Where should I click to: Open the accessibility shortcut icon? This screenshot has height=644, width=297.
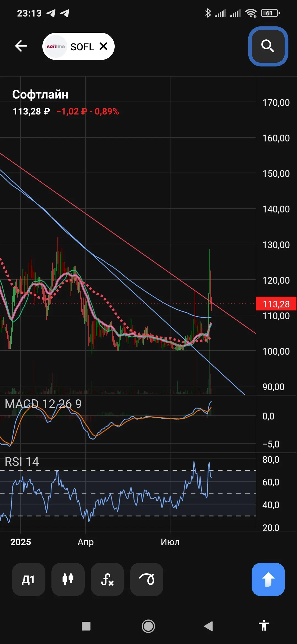pyautogui.click(x=264, y=625)
